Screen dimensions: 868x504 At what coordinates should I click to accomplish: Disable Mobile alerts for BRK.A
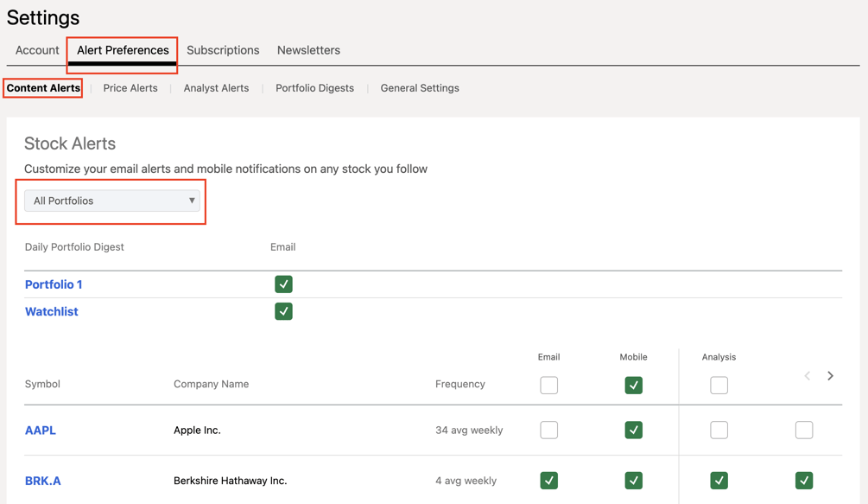coord(633,481)
